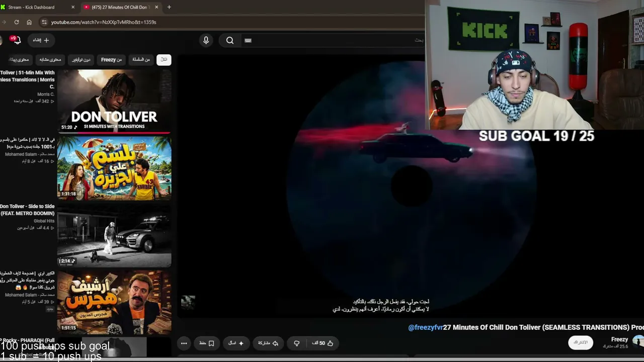The height and width of the screenshot is (362, 644).
Task: Reload the page in browser
Action: [17, 22]
